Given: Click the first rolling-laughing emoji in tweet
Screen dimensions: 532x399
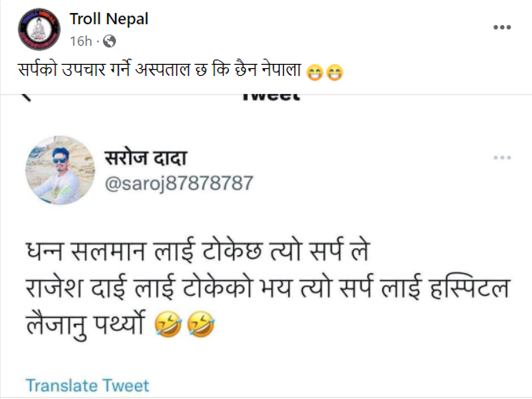Looking at the screenshot, I should [x=168, y=327].
